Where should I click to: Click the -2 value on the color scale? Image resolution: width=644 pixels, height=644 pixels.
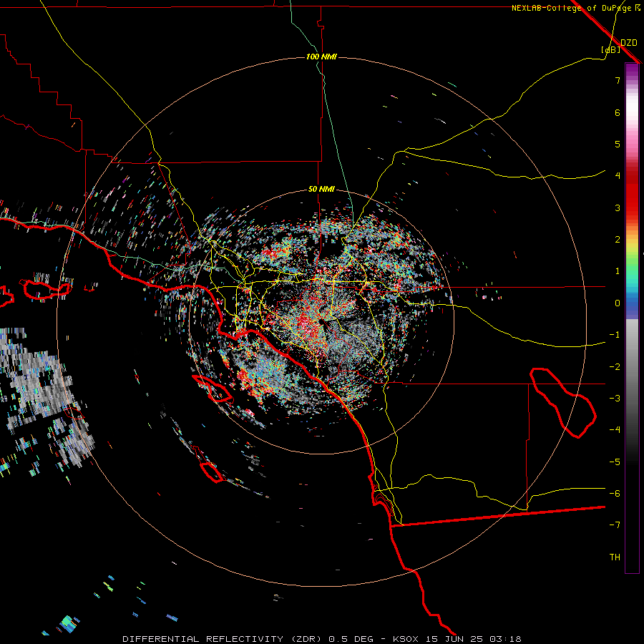click(615, 367)
